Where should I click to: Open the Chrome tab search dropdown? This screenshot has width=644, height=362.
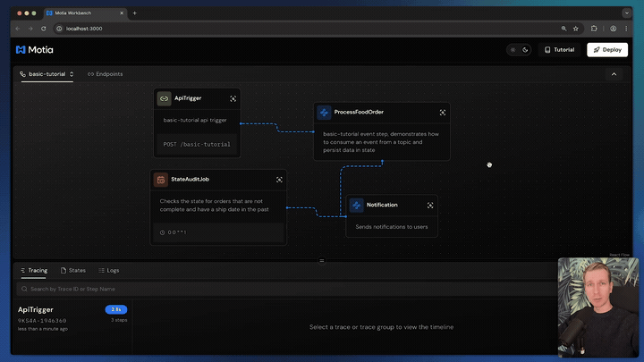click(x=627, y=13)
